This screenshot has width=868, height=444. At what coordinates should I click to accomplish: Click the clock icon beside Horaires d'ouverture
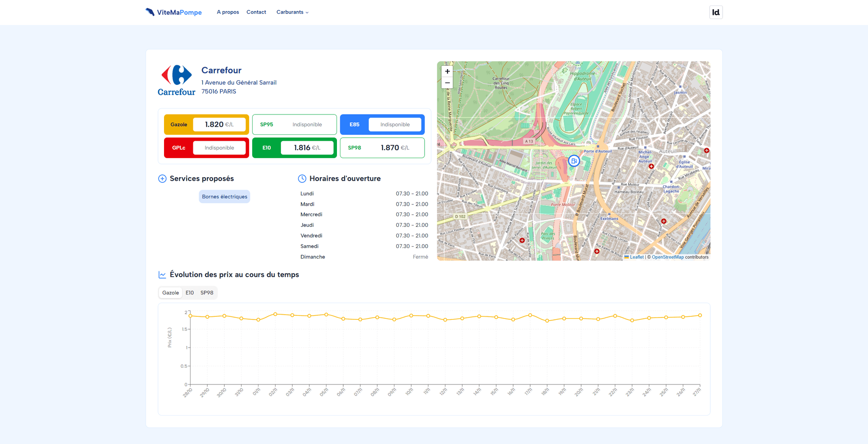[302, 179]
